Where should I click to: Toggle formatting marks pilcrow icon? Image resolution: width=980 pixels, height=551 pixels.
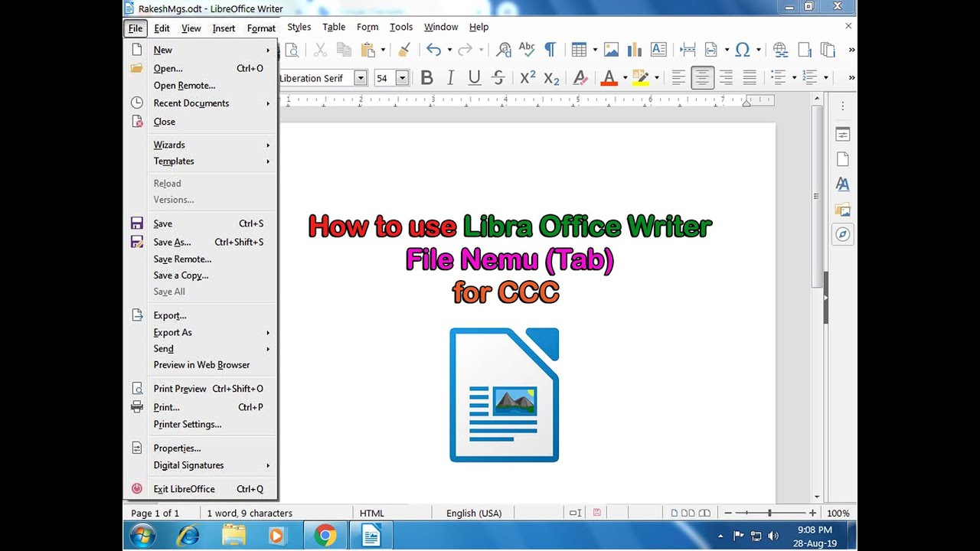pos(550,50)
